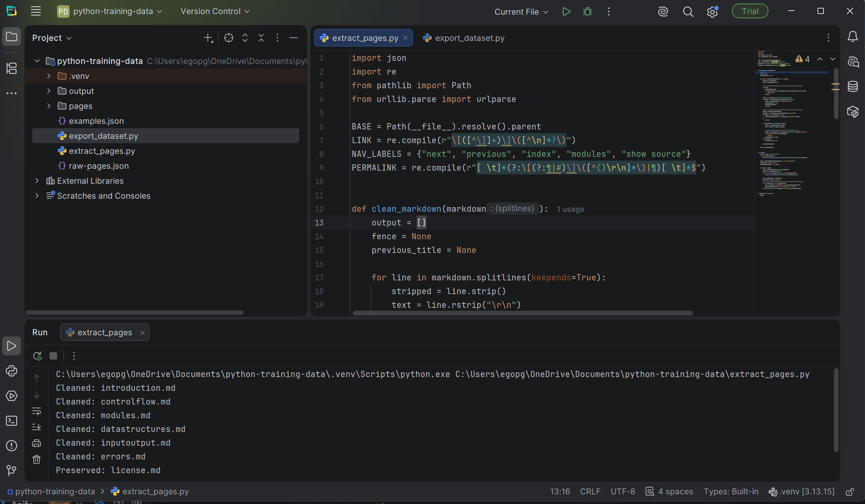This screenshot has width=865, height=504.
Task: Toggle read-only lock in status bar
Action: pos(850,492)
